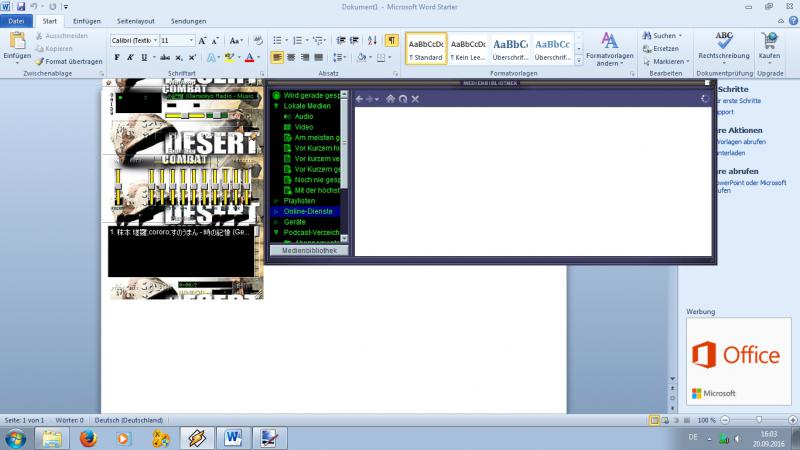Select Video under Lokale Medien
Viewport: 800px width, 450px height.
pos(304,127)
